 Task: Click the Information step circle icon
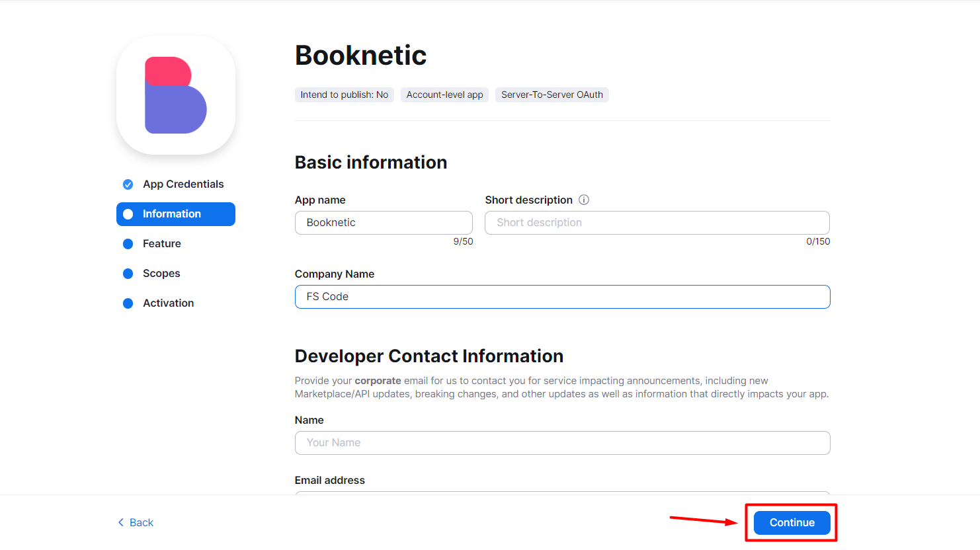tap(128, 214)
